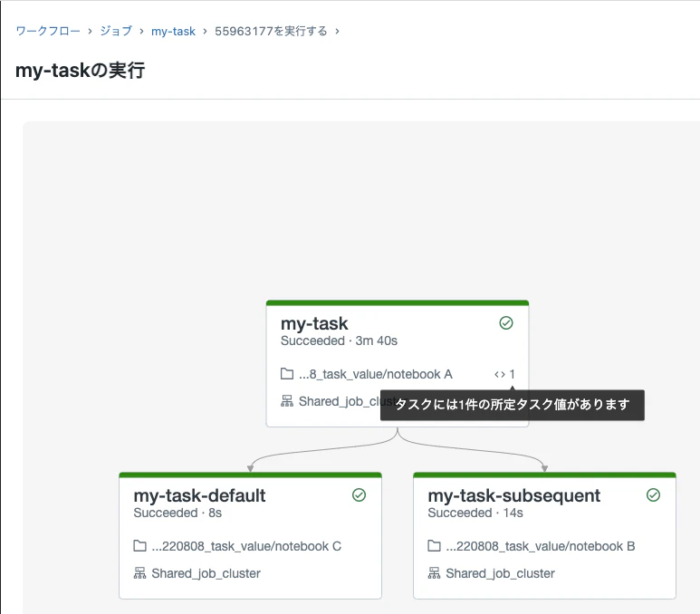Go to the ジョブ breadcrumb link
Screen dimensions: 700x614
[116, 31]
